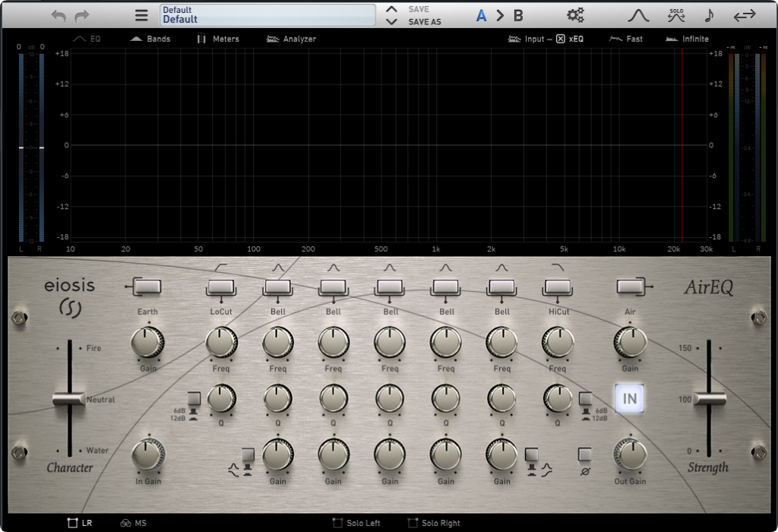Toggle the Air band button
Image resolution: width=778 pixels, height=532 pixels.
630,287
